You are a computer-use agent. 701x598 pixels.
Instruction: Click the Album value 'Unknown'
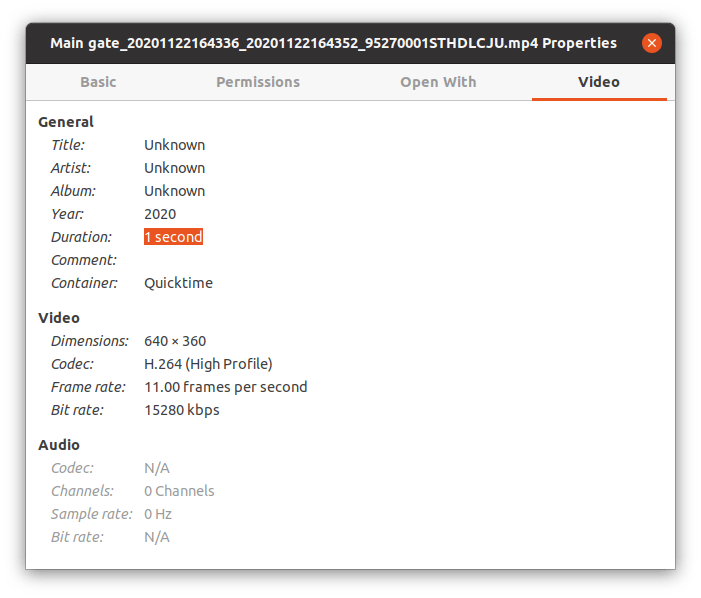click(x=174, y=191)
